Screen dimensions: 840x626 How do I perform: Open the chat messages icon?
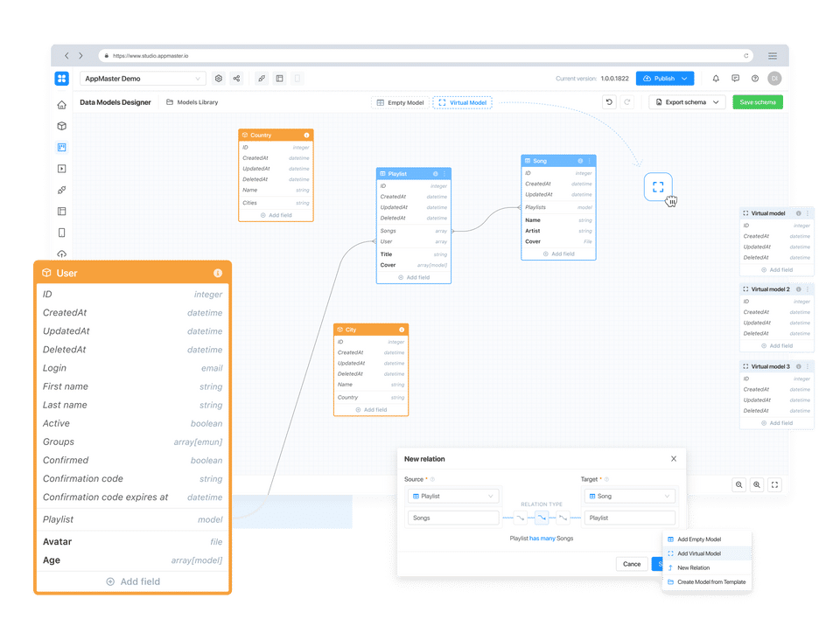(x=736, y=78)
